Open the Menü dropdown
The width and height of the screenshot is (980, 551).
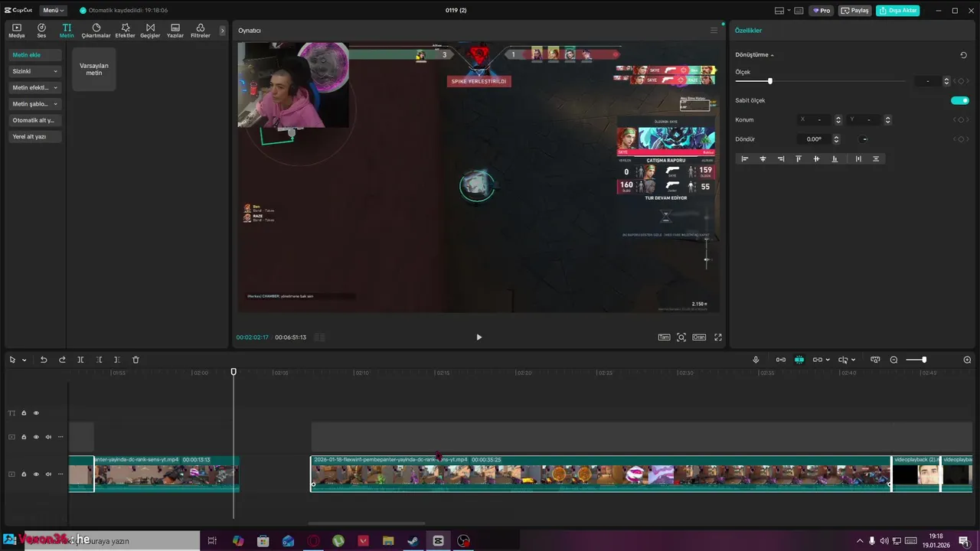click(53, 11)
